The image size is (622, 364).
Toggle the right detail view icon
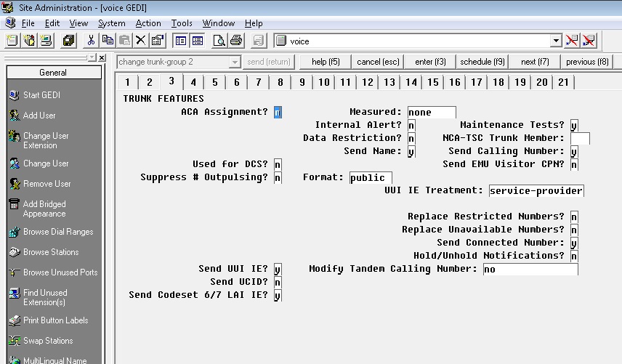pyautogui.click(x=197, y=41)
